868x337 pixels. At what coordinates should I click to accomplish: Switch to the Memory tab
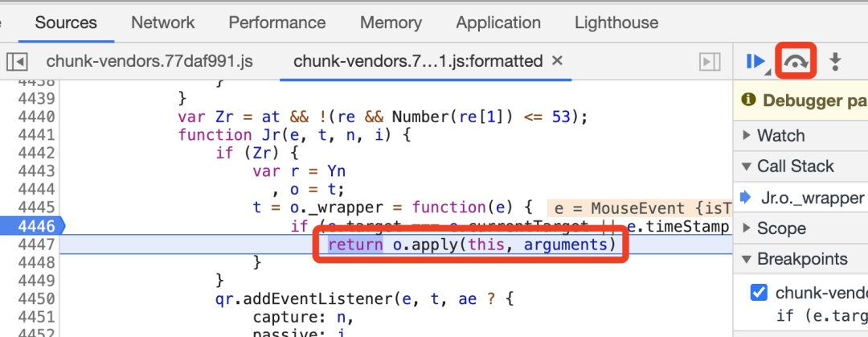(x=391, y=23)
